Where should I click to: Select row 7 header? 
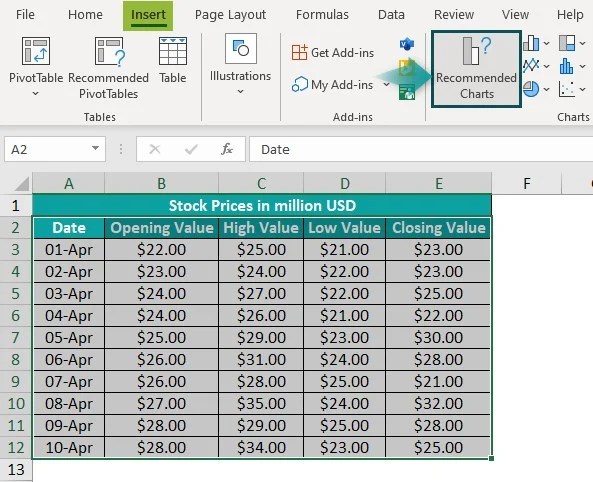pos(16,337)
